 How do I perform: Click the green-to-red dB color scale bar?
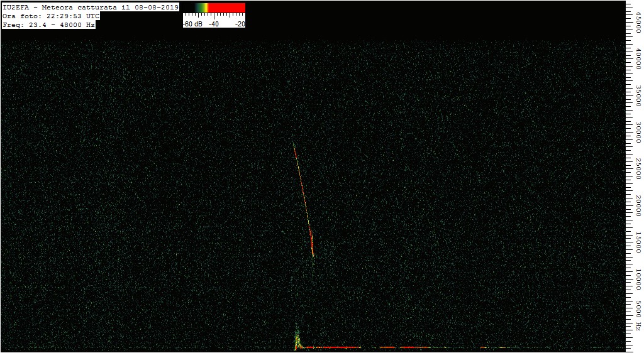click(x=214, y=8)
